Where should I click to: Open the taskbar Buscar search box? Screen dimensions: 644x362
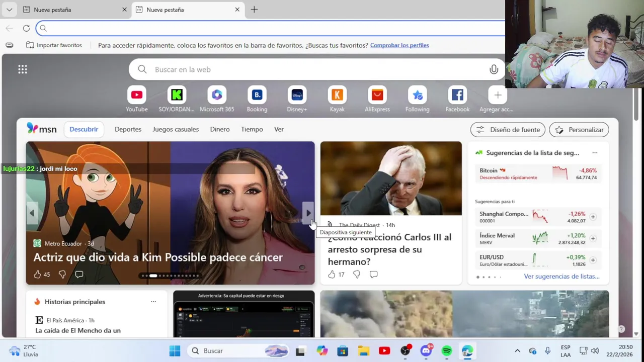tap(238, 351)
